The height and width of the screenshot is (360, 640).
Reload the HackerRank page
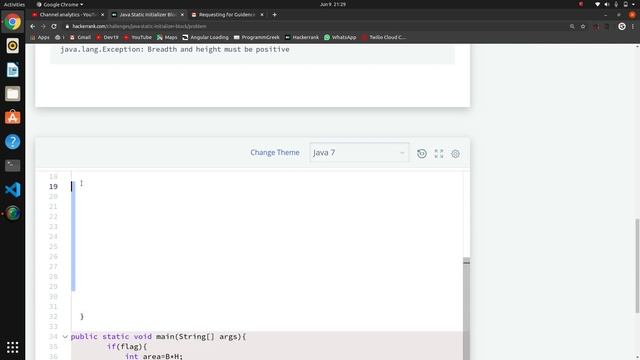coord(54,26)
